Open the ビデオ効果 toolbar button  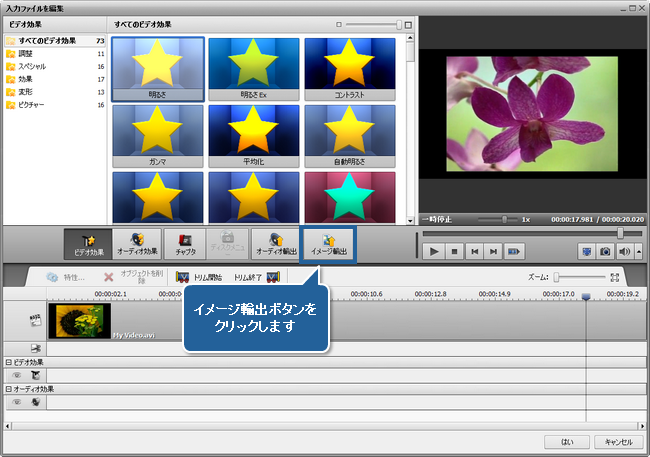pos(88,245)
